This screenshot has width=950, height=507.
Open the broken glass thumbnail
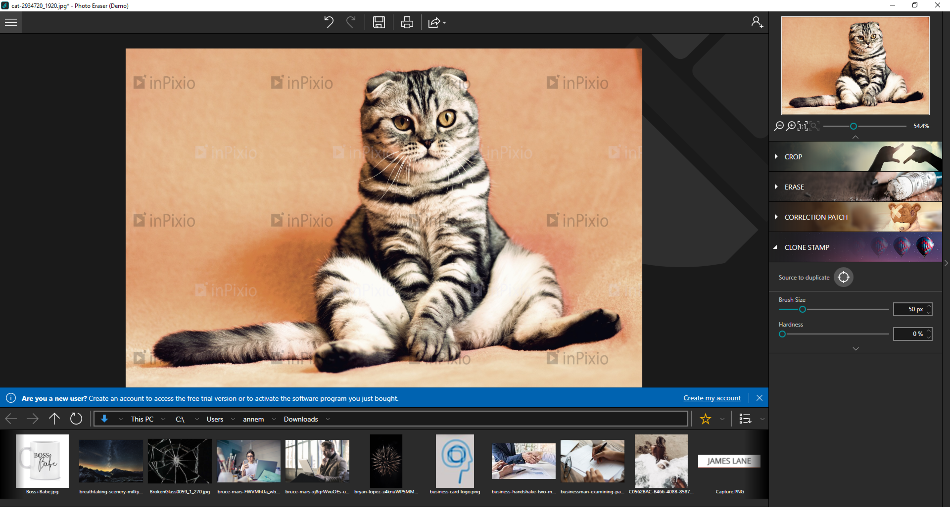[x=179, y=461]
